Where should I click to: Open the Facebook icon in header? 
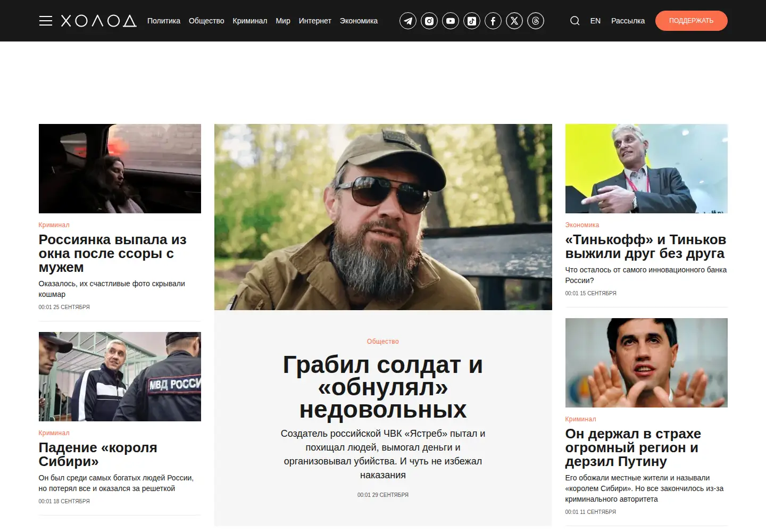point(493,21)
